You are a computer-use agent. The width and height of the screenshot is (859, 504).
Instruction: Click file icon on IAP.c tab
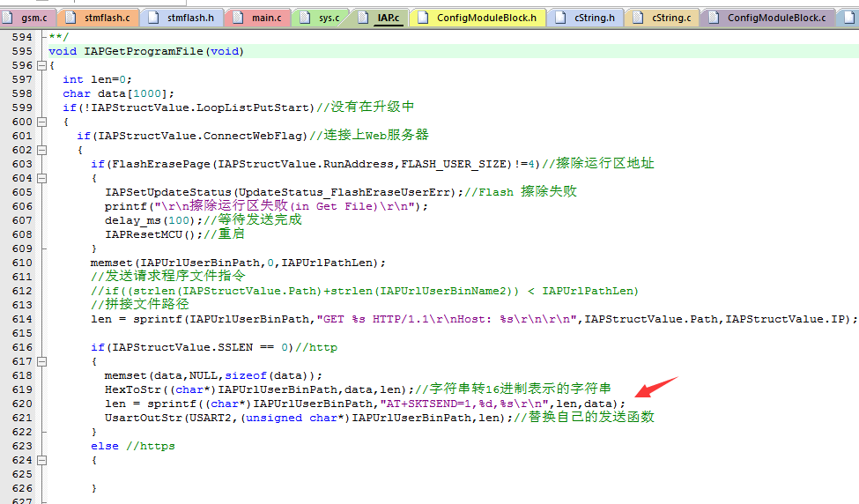[x=363, y=18]
